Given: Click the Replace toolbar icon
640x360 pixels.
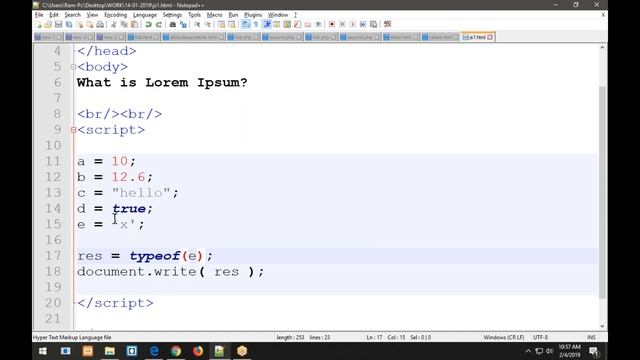Looking at the screenshot, I should [x=183, y=24].
